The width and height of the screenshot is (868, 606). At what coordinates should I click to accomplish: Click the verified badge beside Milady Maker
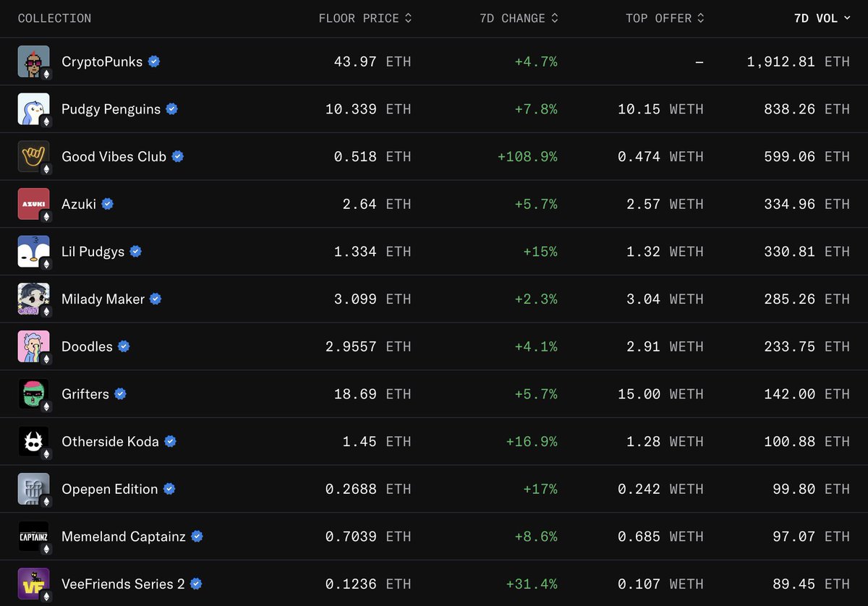click(x=156, y=299)
